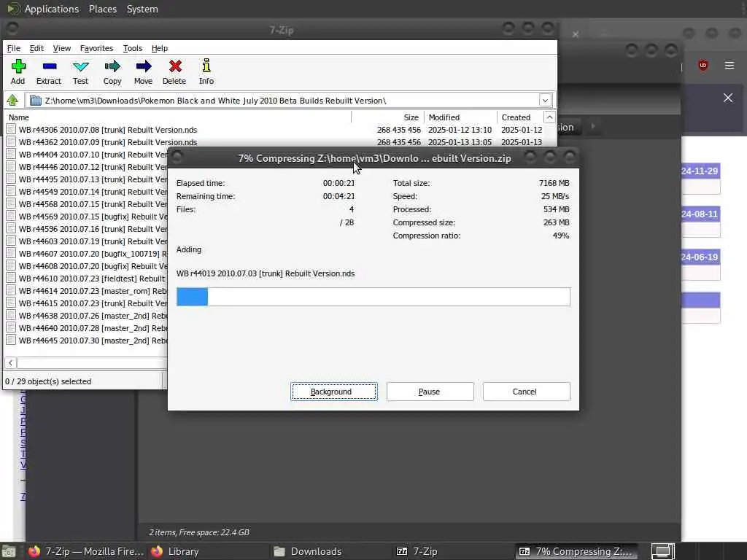
Task: Click the 24-08-11 date entry in browser
Action: (x=700, y=214)
